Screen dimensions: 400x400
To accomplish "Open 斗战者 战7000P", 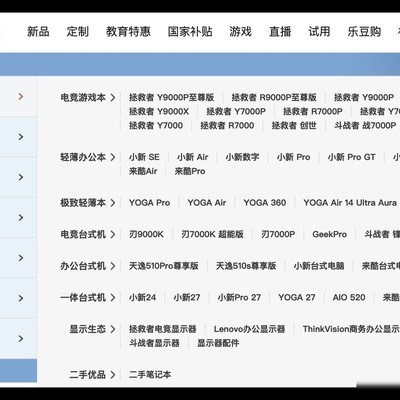I will point(365,126).
